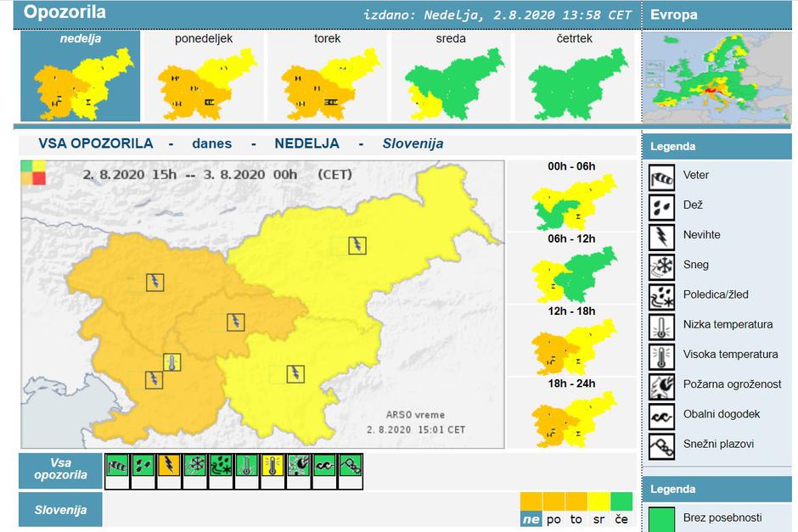The image size is (798, 532).
Task: Select the orange thunderstorm filter icon
Action: click(169, 466)
